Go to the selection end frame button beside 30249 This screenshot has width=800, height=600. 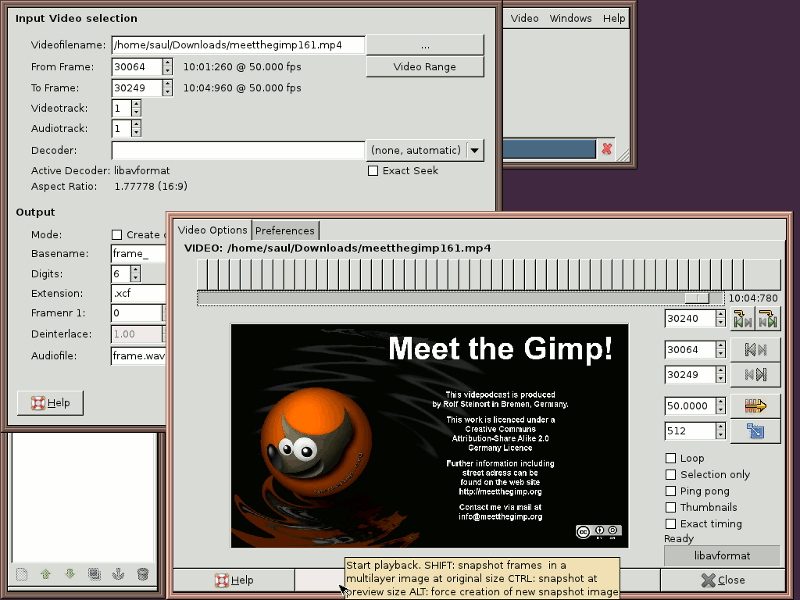coord(755,374)
